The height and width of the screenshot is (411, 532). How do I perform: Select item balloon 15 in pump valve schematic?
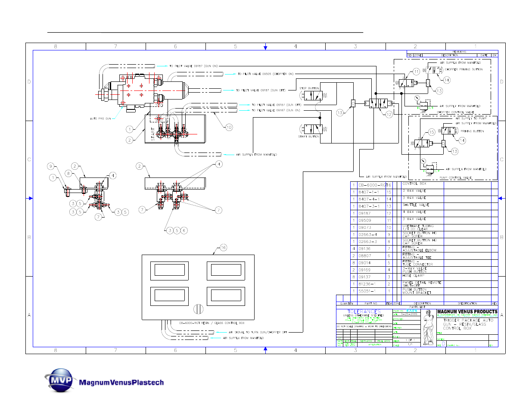coord(432,132)
